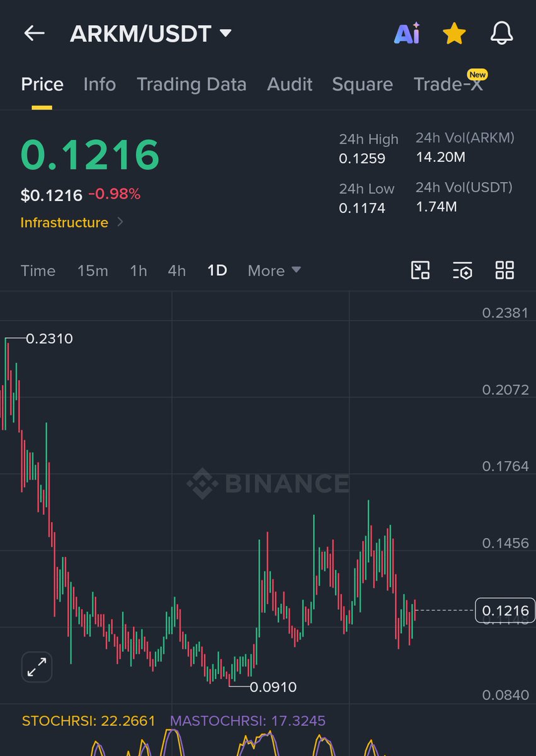Select the 4h chart interval
The height and width of the screenshot is (756, 536).
click(x=177, y=271)
